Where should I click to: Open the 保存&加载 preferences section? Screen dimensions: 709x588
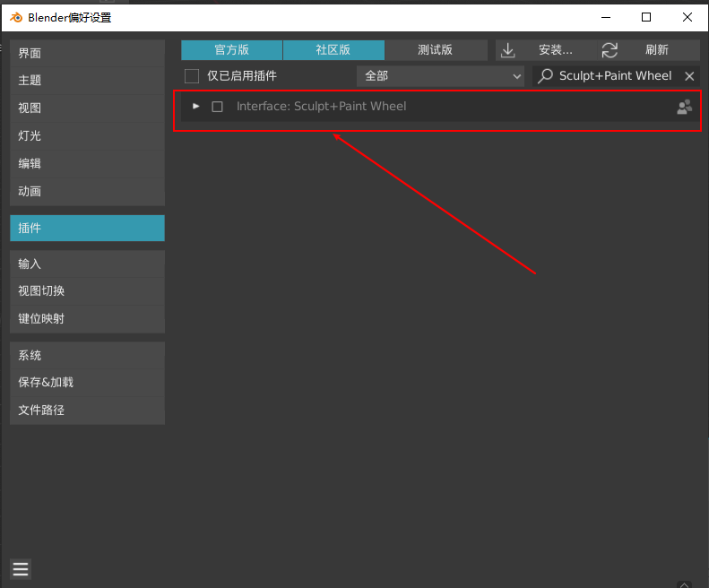click(x=87, y=383)
